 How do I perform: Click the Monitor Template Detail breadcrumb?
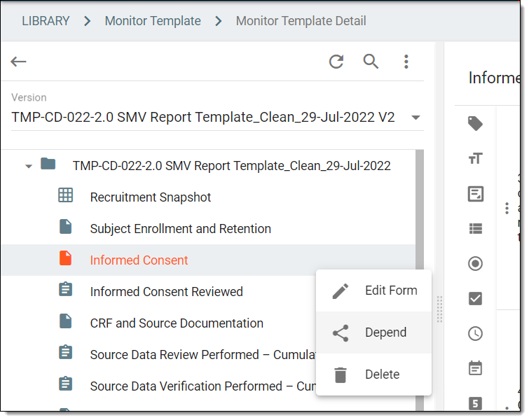click(301, 21)
